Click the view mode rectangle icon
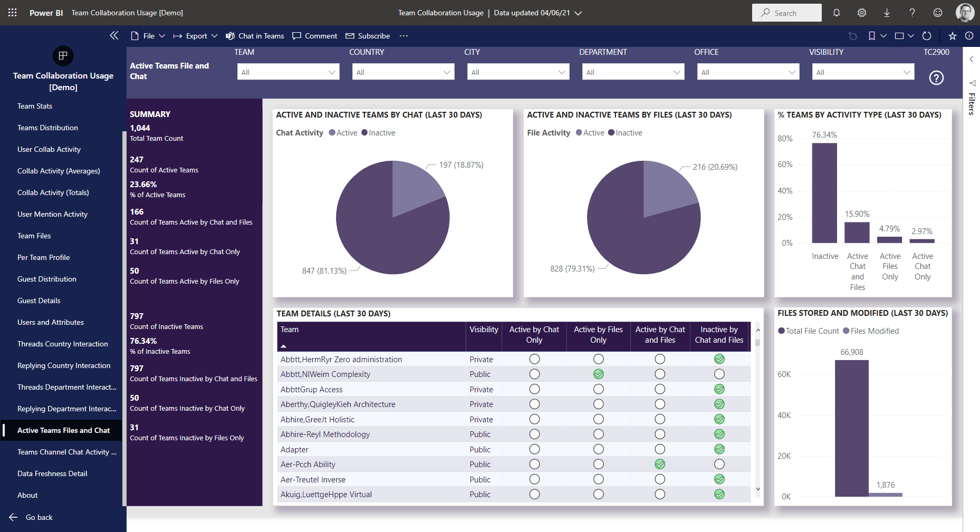Viewport: 980px width, 532px height. 900,36
